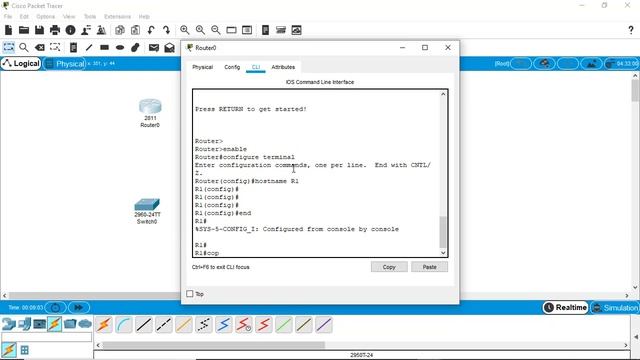
Task: Select the copper straight-through cable
Action: (x=144, y=325)
